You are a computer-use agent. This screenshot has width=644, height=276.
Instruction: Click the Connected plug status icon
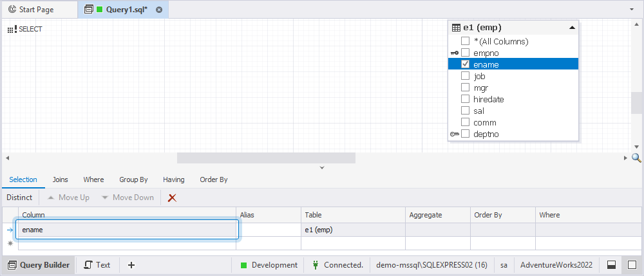316,265
